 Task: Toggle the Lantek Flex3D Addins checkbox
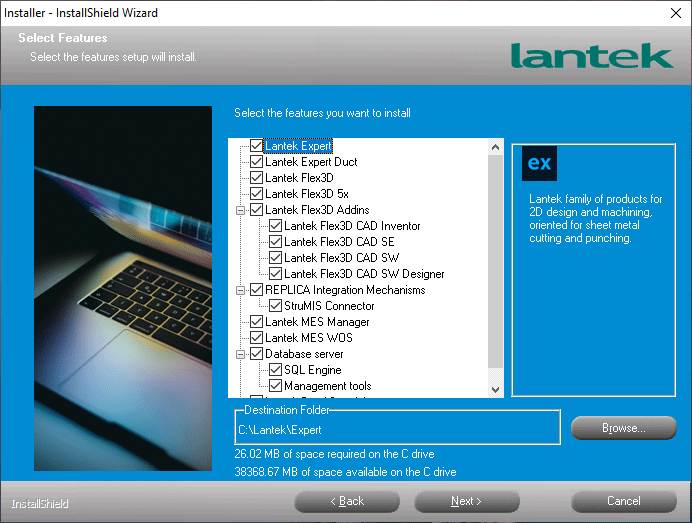coord(256,210)
